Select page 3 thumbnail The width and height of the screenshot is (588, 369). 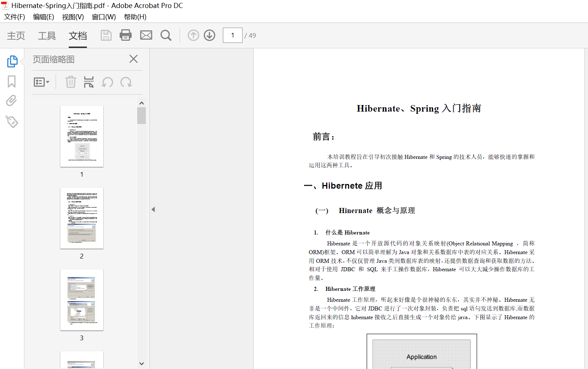pos(82,300)
